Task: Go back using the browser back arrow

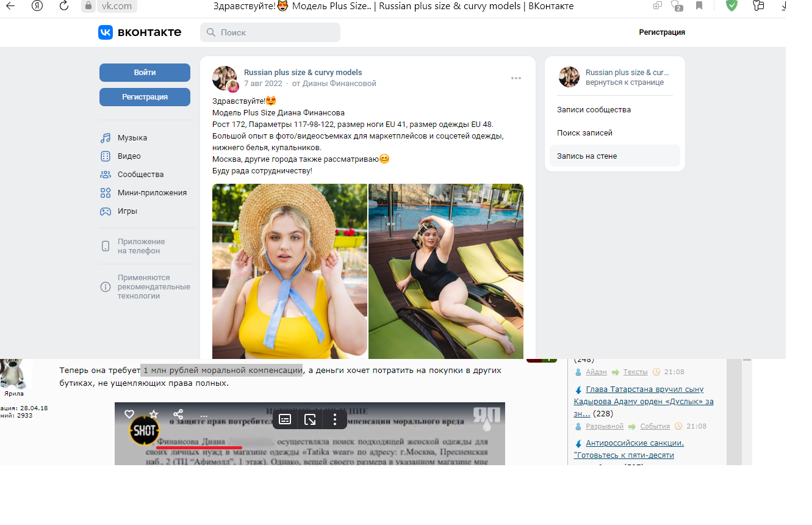Action: (10, 6)
